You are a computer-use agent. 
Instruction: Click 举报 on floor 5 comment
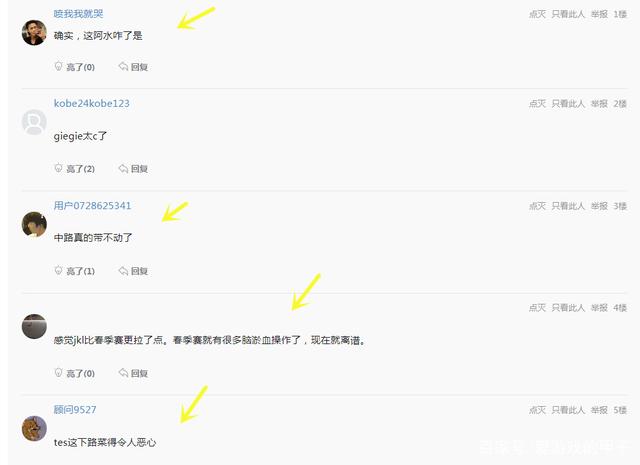tap(599, 410)
